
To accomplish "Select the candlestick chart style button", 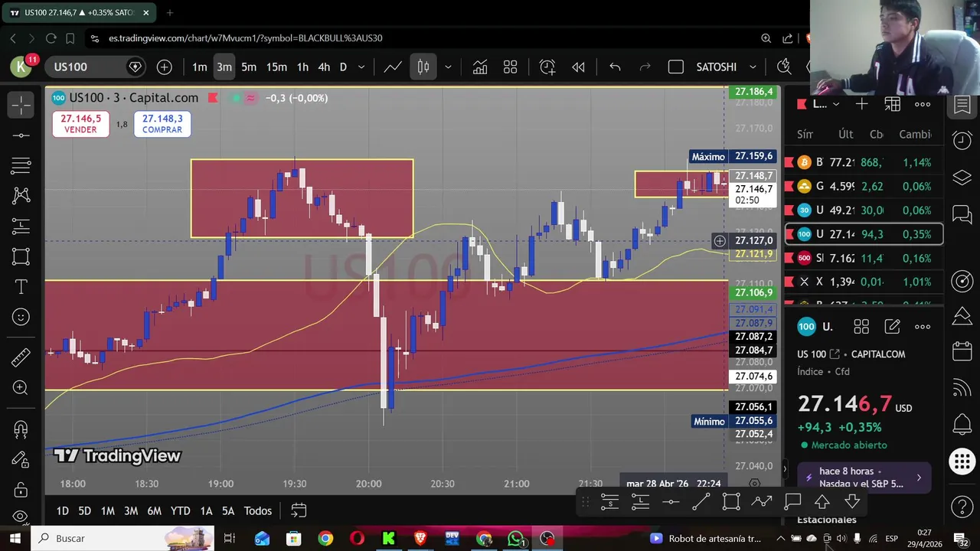I will click(x=423, y=67).
